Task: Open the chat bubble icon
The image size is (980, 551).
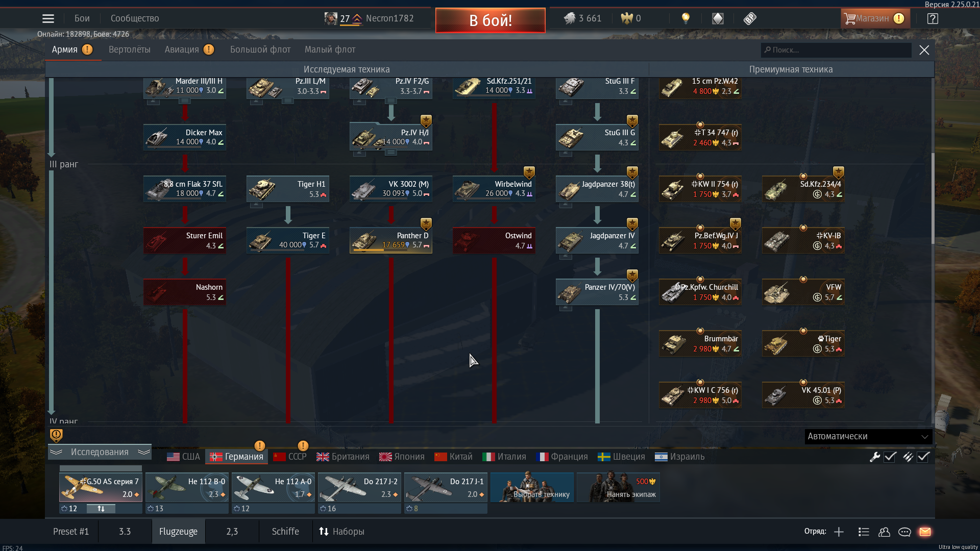Action: tap(904, 532)
